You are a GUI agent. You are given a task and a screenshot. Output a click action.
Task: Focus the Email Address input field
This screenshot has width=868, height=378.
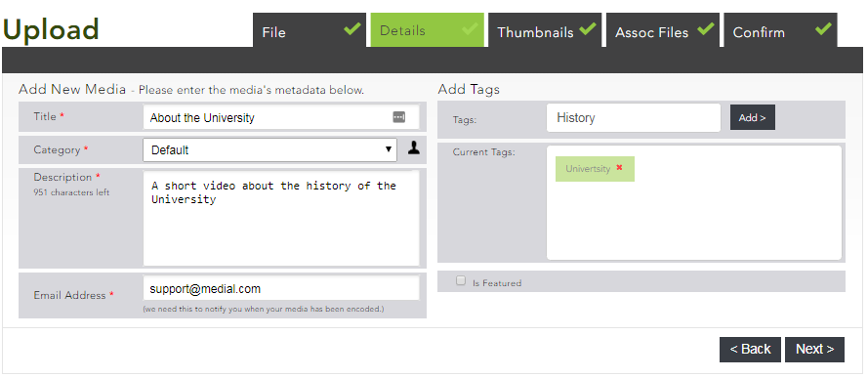point(281,288)
